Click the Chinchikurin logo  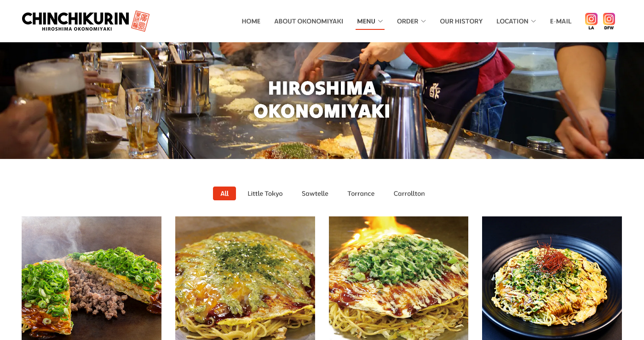coord(86,21)
